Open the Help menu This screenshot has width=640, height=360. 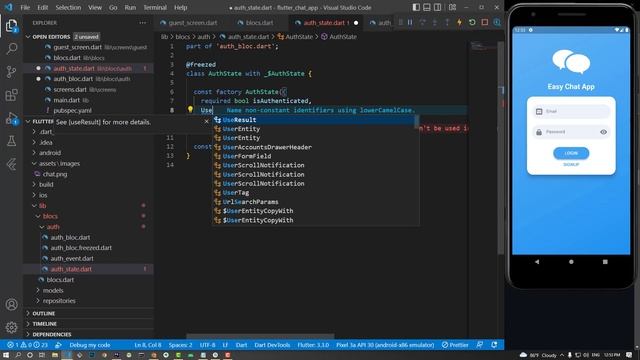coord(180,7)
